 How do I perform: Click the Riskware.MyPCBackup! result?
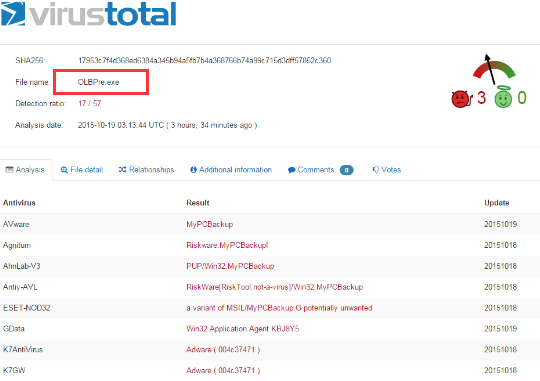(x=227, y=245)
